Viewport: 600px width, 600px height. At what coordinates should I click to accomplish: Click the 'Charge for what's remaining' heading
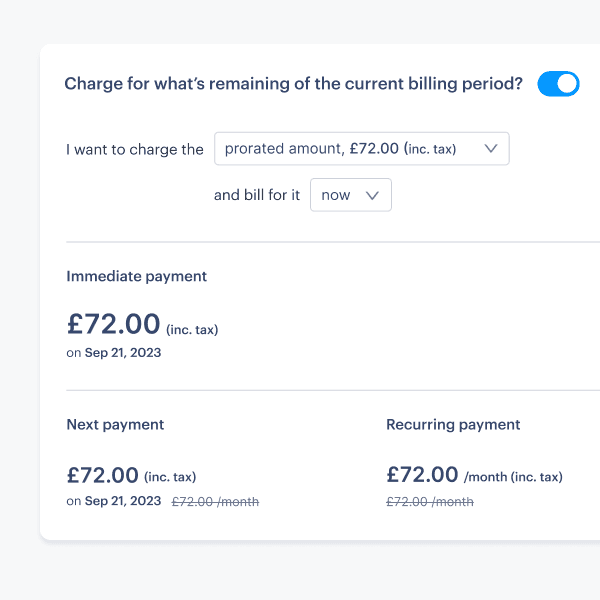click(x=293, y=84)
